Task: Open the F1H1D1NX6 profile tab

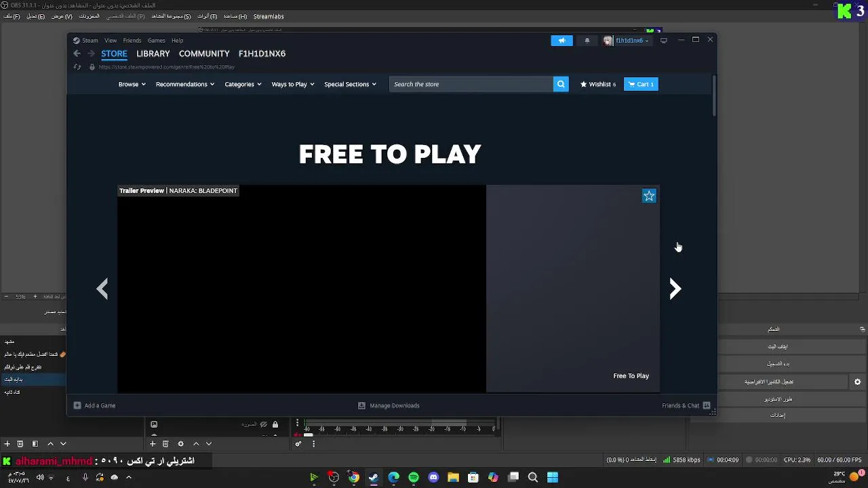Action: point(262,54)
